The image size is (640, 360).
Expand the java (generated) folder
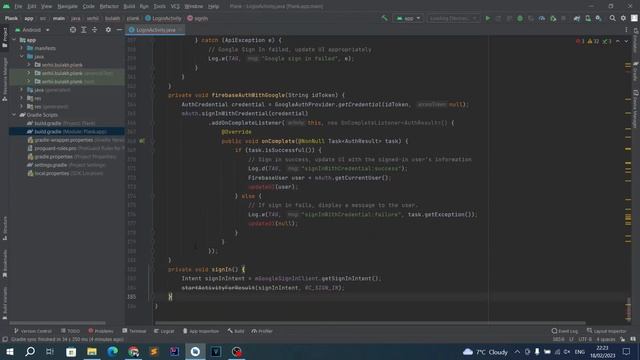tap(22, 90)
